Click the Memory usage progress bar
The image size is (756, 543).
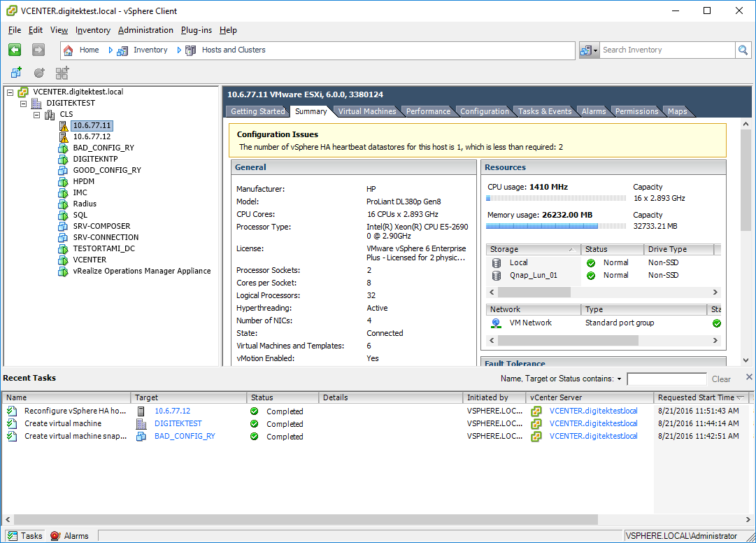click(556, 226)
